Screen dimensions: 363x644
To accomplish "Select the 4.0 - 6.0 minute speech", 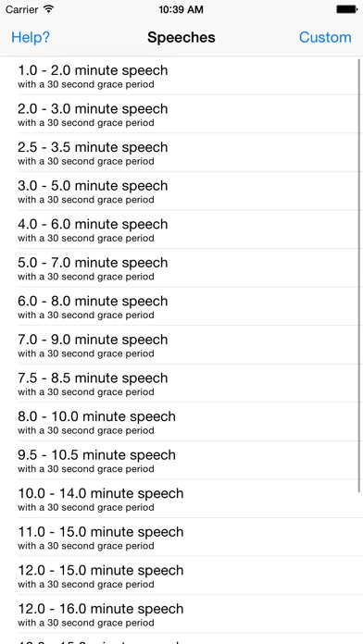I will click(x=181, y=229).
